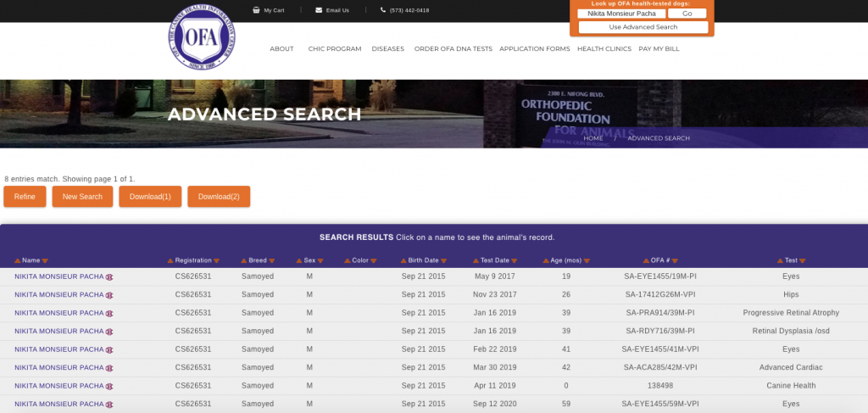Open ORDER OFA DNA TESTS menu

point(453,48)
